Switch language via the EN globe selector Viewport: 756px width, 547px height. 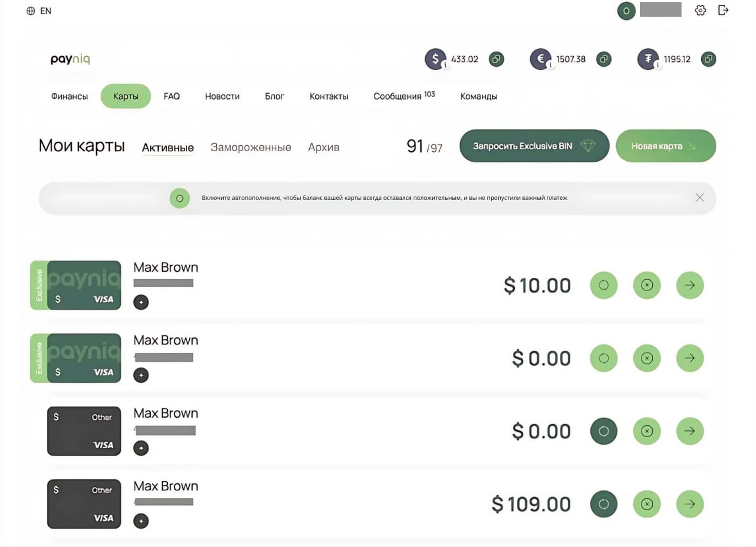[x=39, y=11]
